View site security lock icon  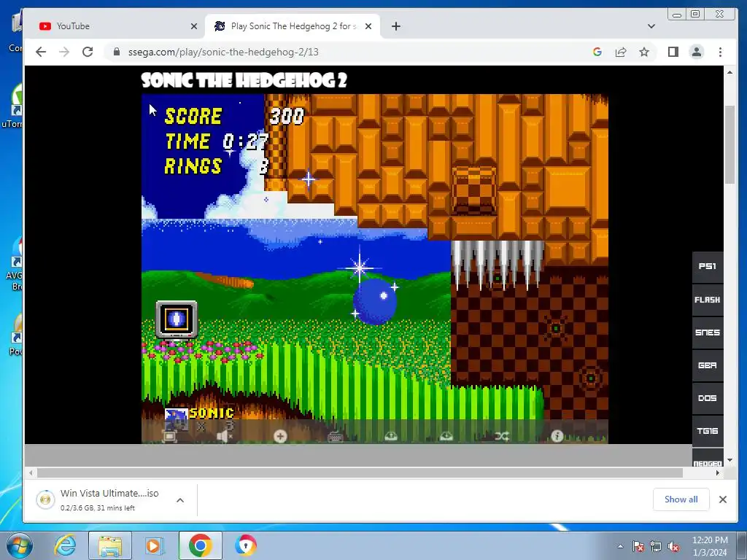click(117, 52)
